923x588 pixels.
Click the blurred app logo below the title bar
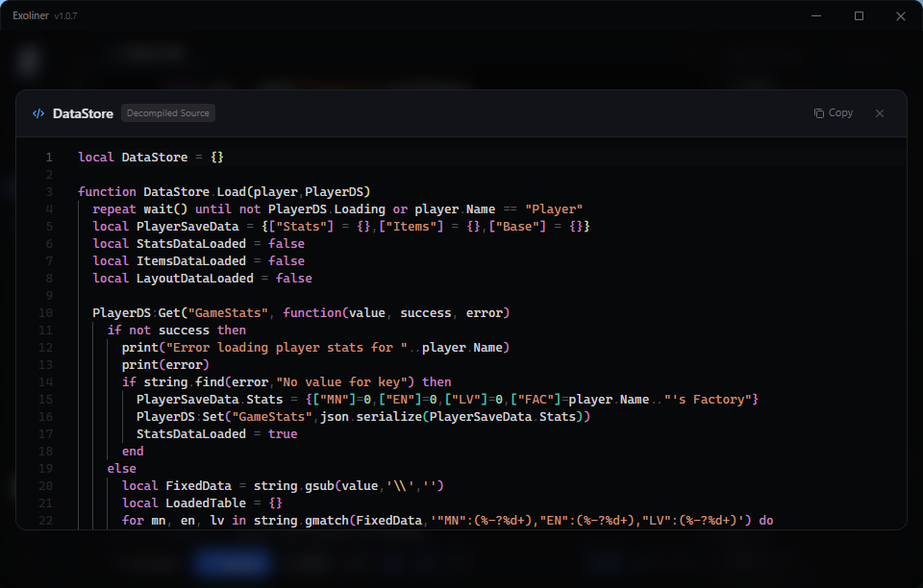(x=28, y=61)
